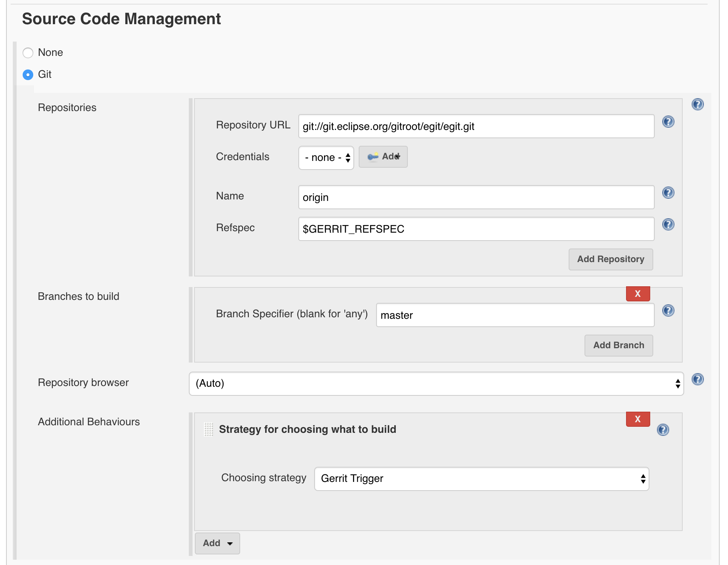This screenshot has height=565, width=728.
Task: Select the Git source code option
Action: coord(28,75)
